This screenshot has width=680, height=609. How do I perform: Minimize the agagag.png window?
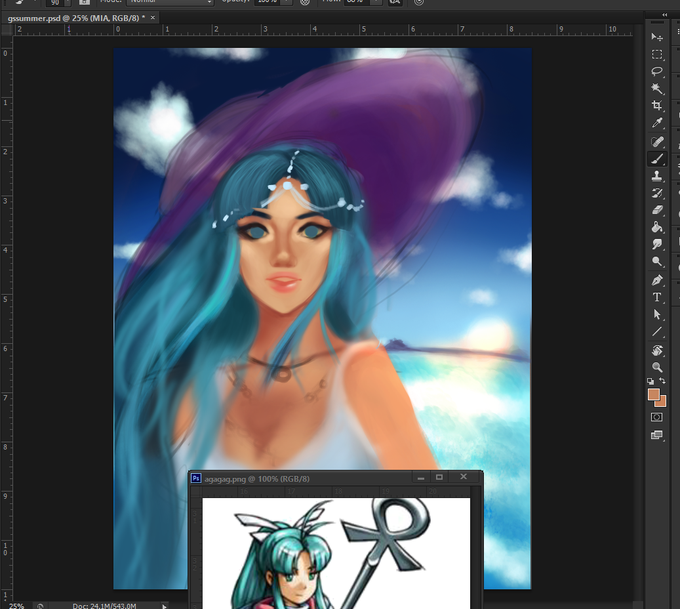point(421,478)
